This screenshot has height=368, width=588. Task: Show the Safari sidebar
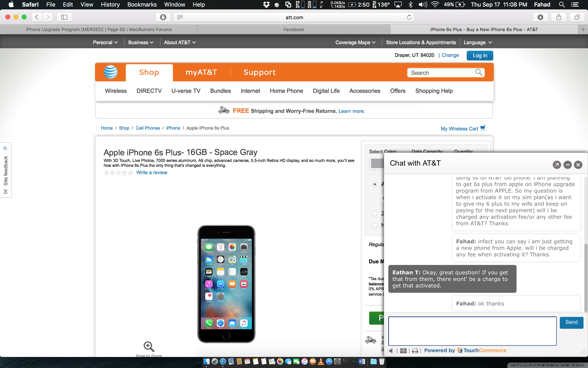[x=64, y=17]
